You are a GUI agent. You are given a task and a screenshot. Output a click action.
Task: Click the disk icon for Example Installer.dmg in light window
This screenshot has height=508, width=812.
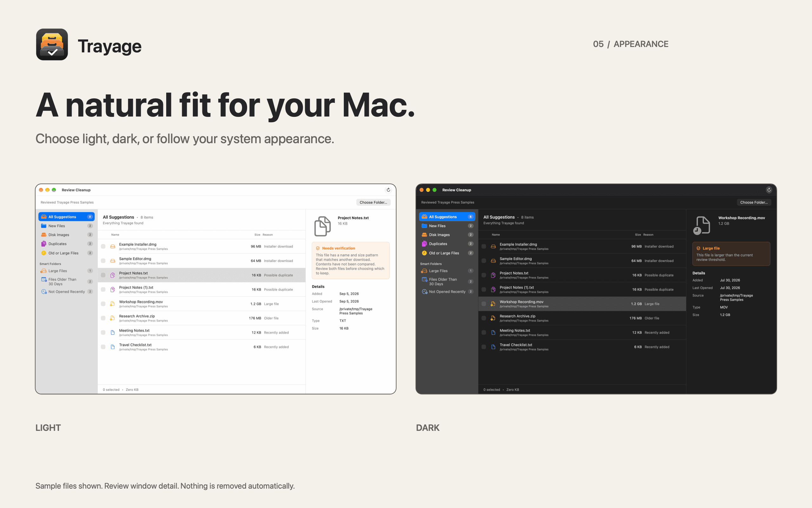point(113,247)
